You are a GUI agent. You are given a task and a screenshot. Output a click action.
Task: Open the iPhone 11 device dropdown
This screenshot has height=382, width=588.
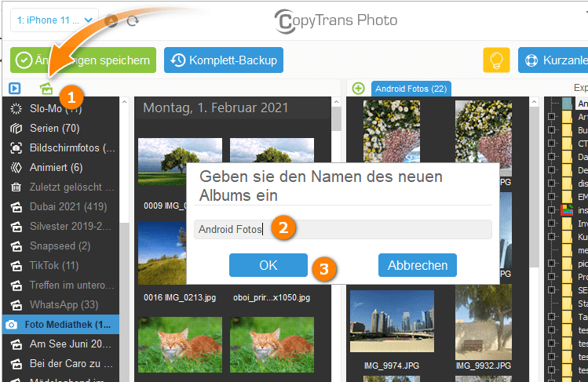point(54,20)
